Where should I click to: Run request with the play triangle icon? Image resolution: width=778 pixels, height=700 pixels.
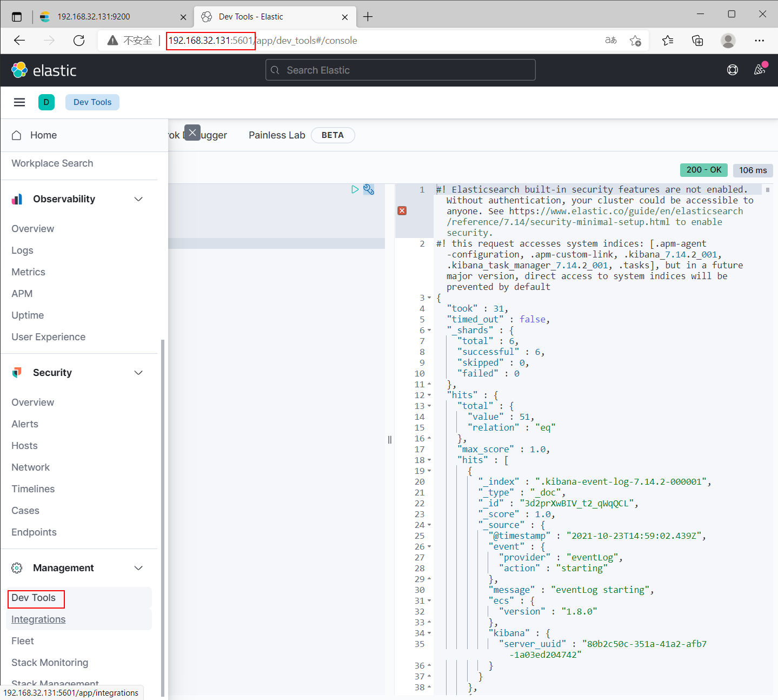pyautogui.click(x=355, y=189)
